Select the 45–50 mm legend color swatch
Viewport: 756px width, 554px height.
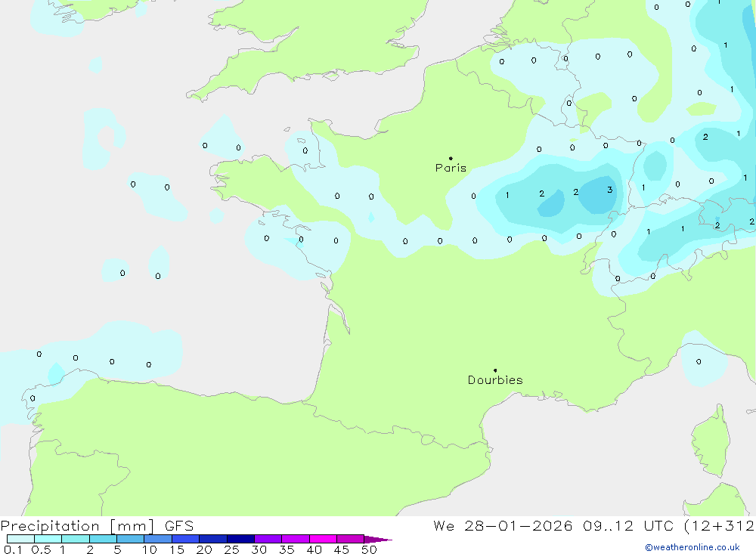pos(350,539)
